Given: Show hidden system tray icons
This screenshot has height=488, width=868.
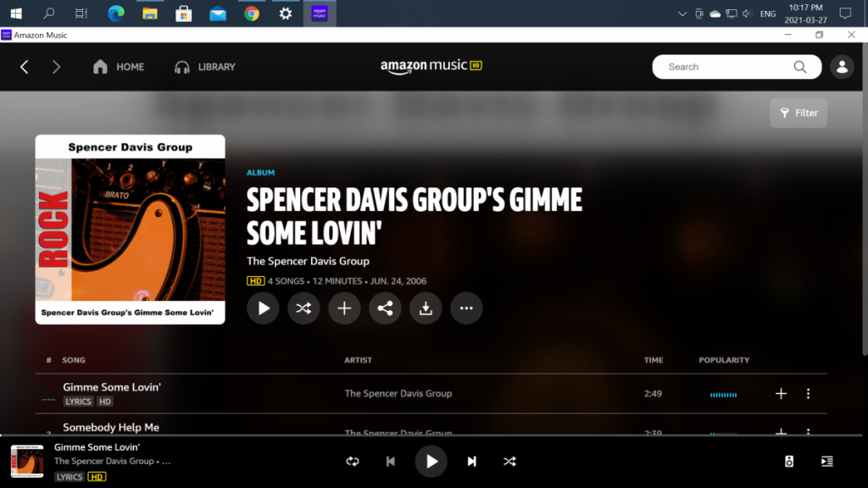Looking at the screenshot, I should [x=682, y=14].
